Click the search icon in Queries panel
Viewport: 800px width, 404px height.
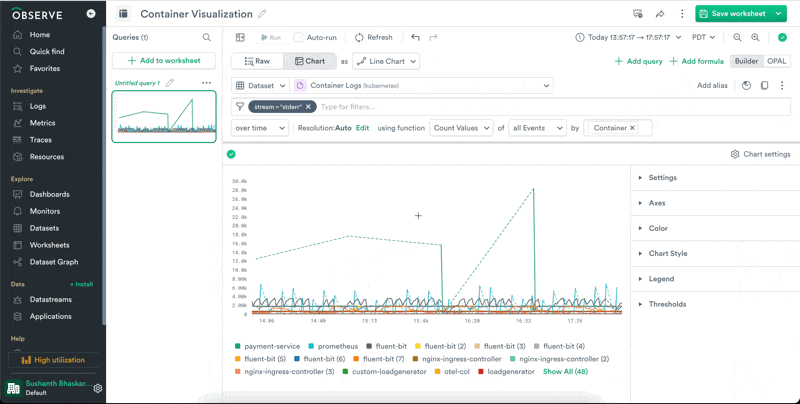pos(207,37)
